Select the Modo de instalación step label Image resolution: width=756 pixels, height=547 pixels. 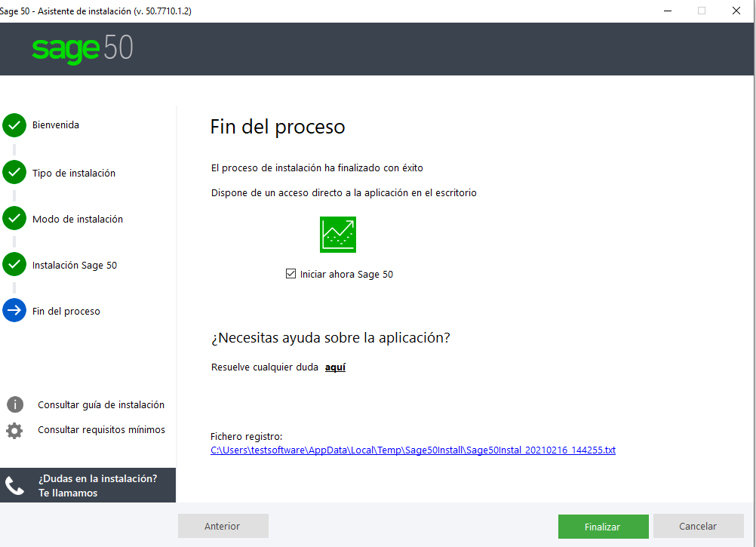pos(78,220)
